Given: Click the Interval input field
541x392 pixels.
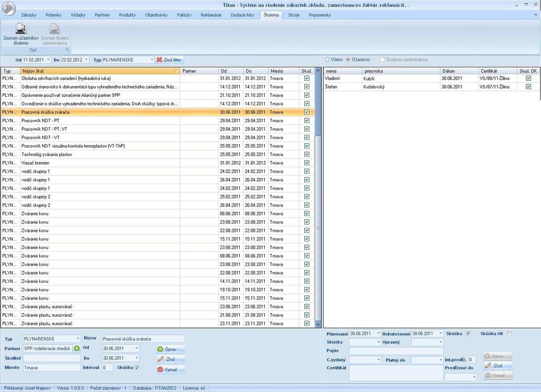Looking at the screenshot, I should point(107,368).
